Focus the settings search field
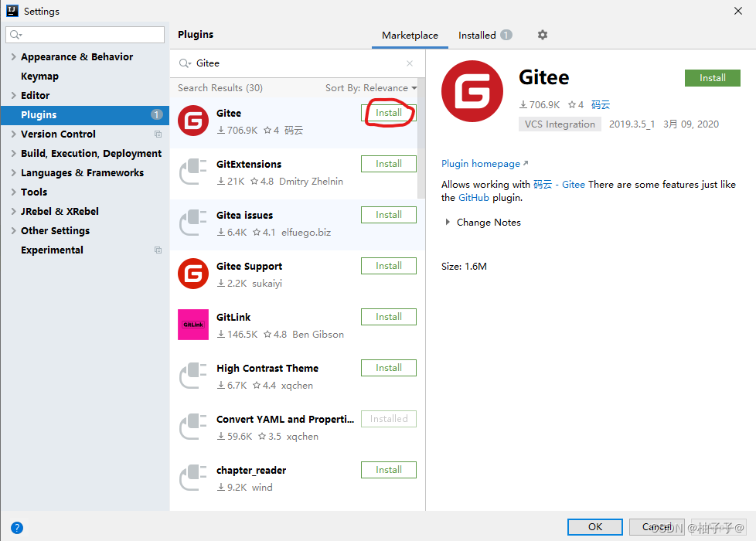The image size is (756, 541). tap(85, 35)
